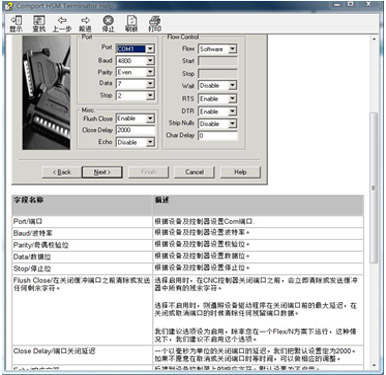Open the Port COM1 dropdown
The width and height of the screenshot is (386, 375).
click(150, 49)
